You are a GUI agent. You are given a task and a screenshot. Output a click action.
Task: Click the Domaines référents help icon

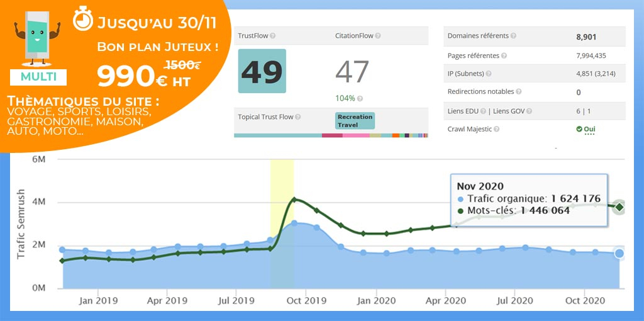click(513, 36)
